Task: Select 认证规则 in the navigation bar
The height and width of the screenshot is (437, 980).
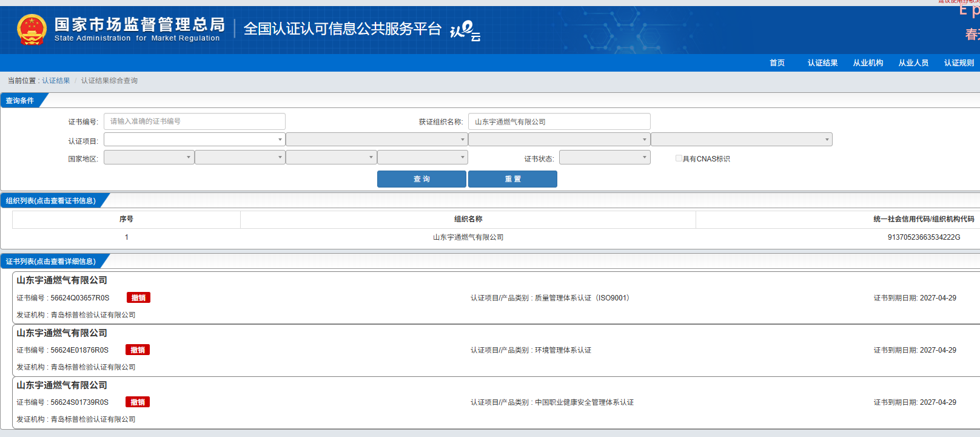Action: (959, 63)
